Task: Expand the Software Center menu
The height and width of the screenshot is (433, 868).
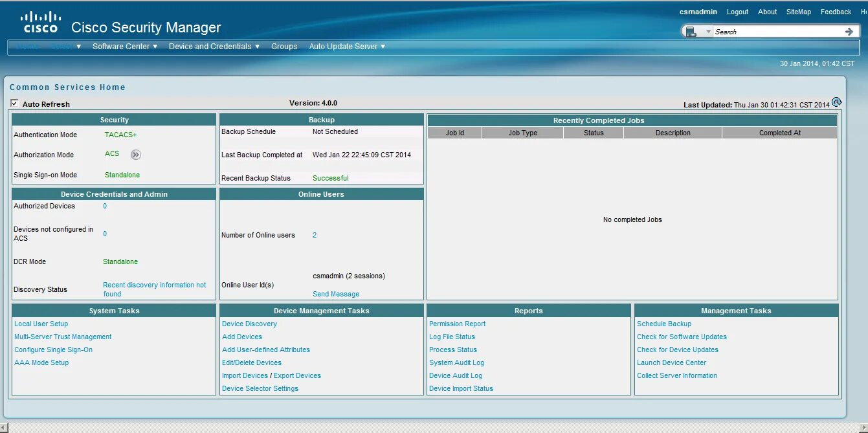Action: [125, 47]
